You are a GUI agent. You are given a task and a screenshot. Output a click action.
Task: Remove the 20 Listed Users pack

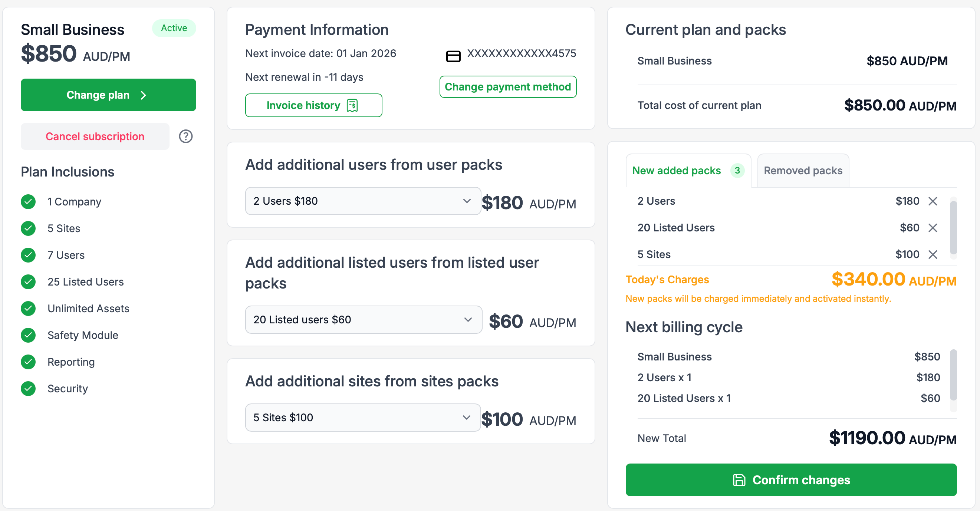click(x=933, y=228)
